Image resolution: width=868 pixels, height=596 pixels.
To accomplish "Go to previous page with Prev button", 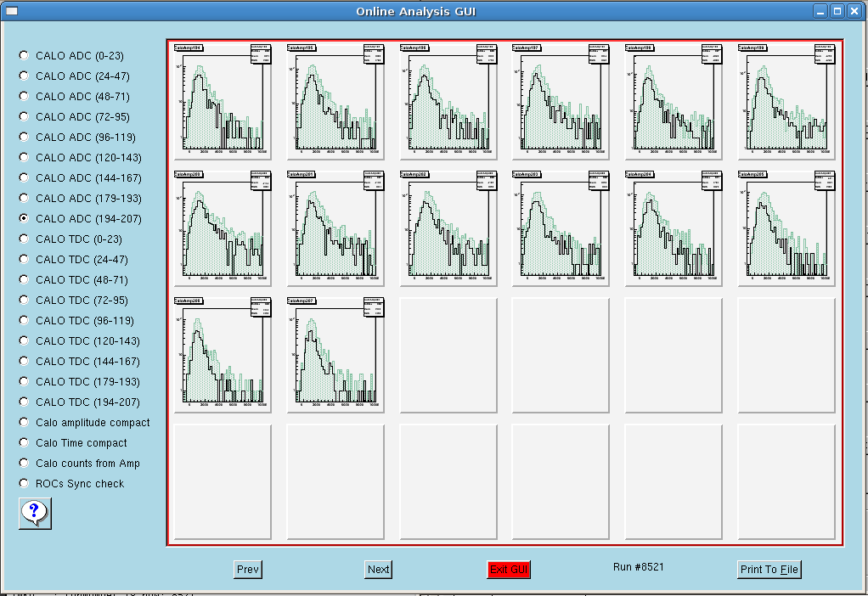I will [x=247, y=570].
